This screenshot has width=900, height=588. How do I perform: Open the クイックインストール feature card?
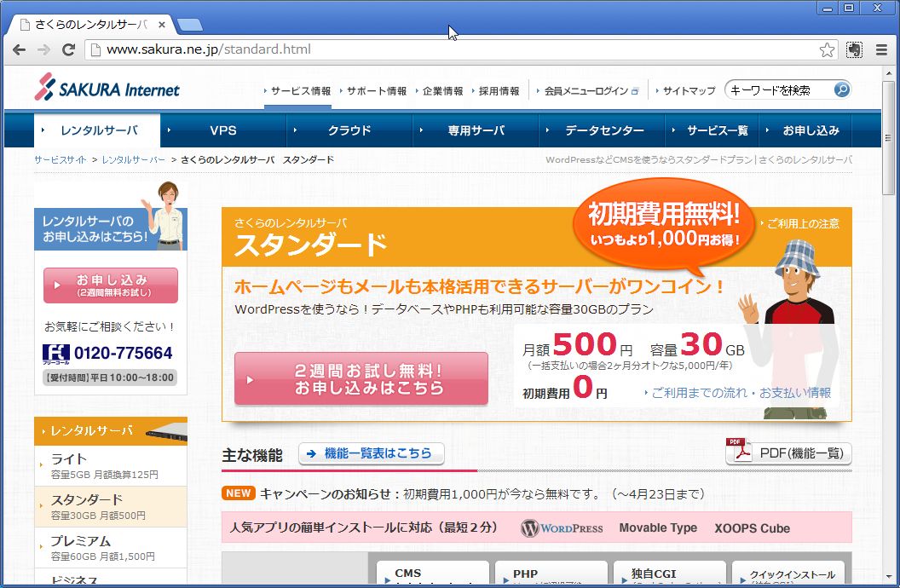(788, 573)
